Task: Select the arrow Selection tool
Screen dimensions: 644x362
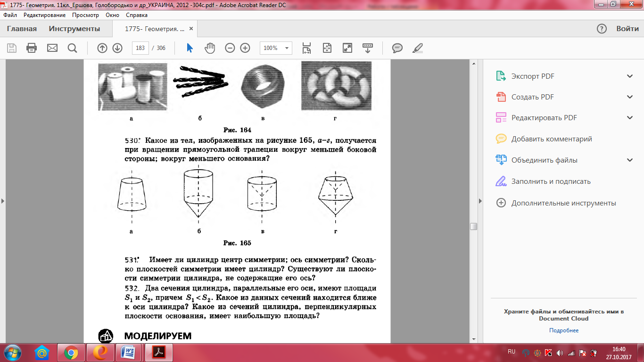Action: click(190, 48)
